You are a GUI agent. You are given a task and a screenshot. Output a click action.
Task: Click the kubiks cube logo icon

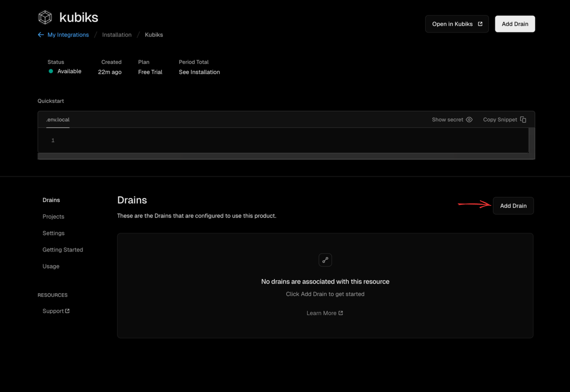pyautogui.click(x=45, y=17)
